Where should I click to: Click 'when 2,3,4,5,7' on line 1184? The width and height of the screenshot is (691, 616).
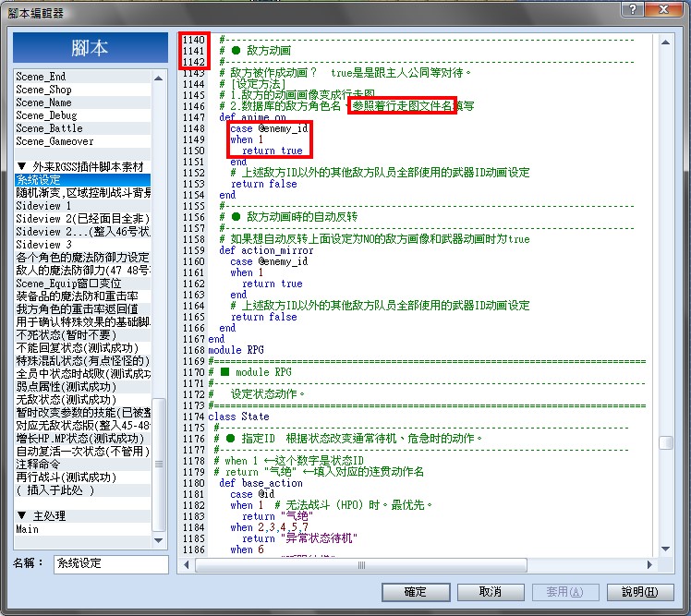269,527
